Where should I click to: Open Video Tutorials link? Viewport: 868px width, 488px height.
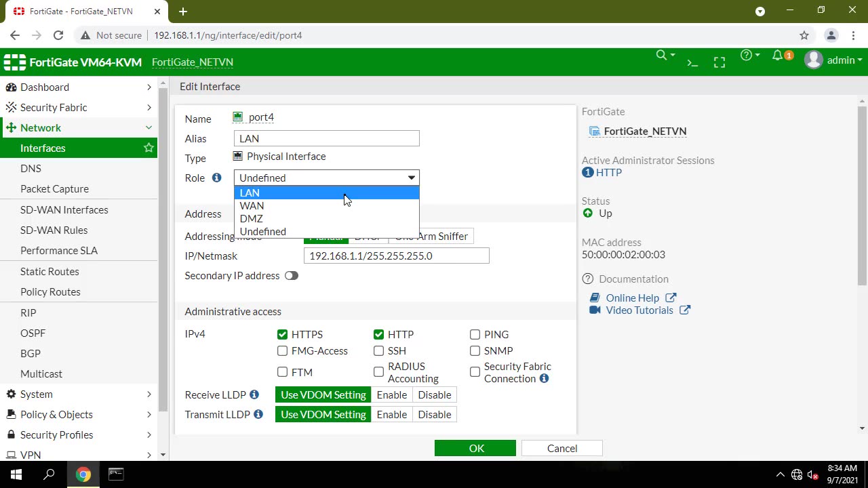click(639, 310)
